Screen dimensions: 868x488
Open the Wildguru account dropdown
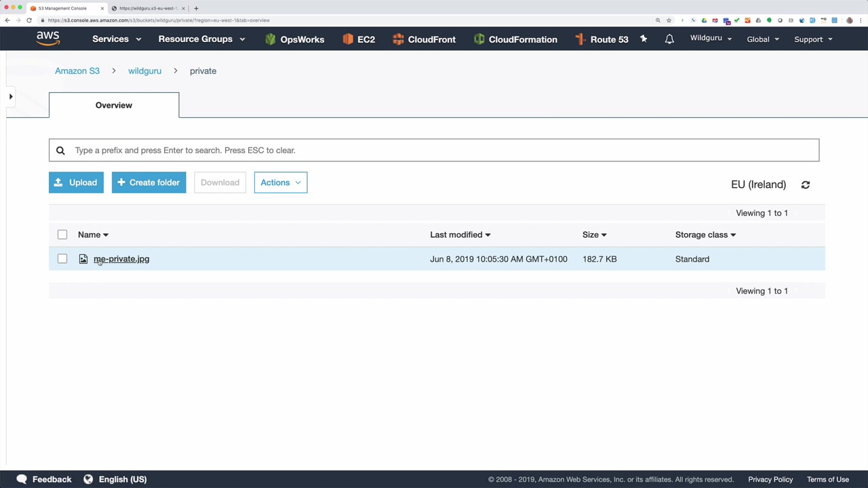coord(711,39)
